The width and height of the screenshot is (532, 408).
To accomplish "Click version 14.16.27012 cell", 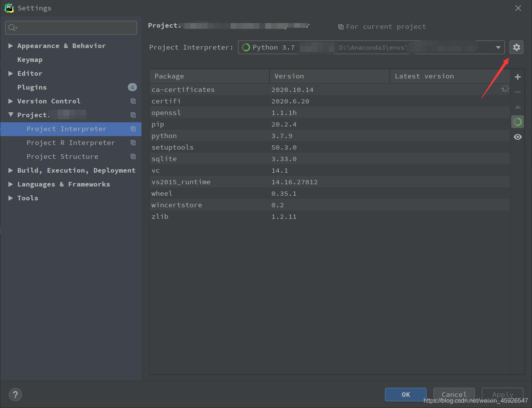I will click(294, 182).
